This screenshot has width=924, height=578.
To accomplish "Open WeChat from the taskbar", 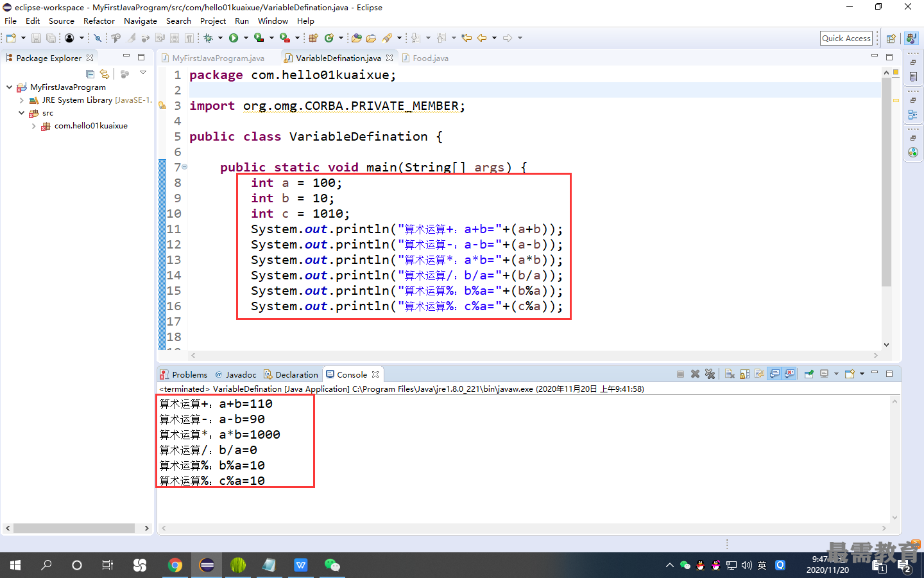I will pyautogui.click(x=332, y=565).
